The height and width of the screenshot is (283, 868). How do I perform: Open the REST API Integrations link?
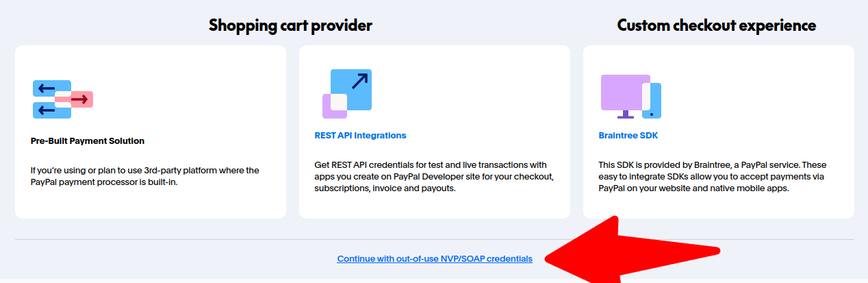click(360, 136)
